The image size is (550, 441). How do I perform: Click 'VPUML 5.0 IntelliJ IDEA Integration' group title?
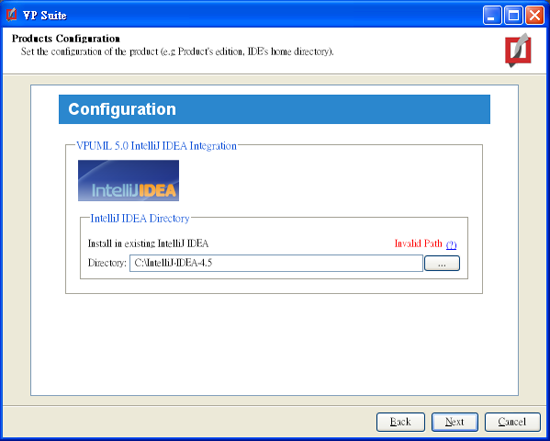coord(156,146)
